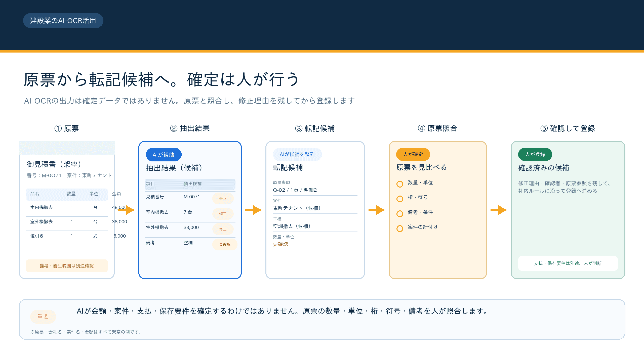Select the 人が確定 orange pill
644x362 pixels.
point(413,154)
